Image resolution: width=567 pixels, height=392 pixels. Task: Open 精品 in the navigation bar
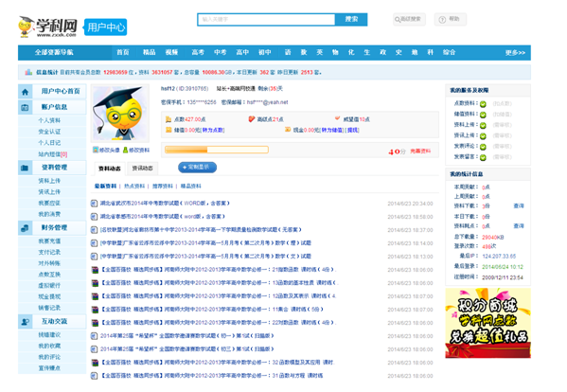149,52
